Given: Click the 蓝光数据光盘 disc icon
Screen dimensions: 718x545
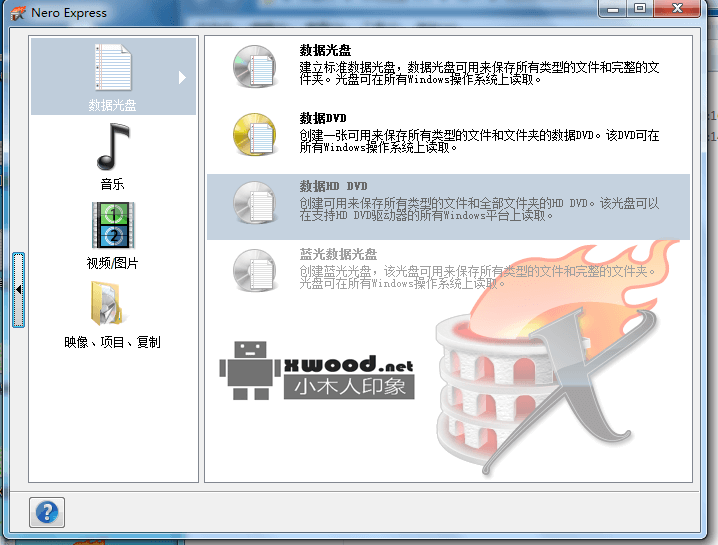Looking at the screenshot, I should 255,270.
